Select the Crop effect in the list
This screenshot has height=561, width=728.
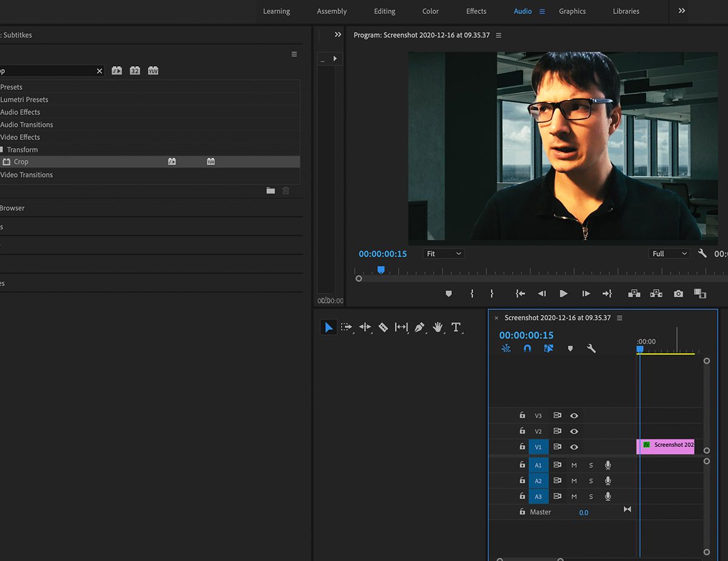[21, 162]
